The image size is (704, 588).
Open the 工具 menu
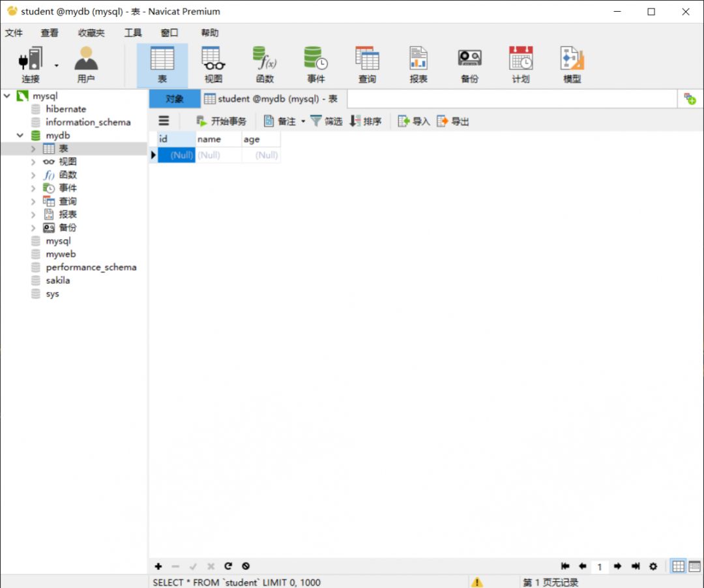[x=133, y=33]
